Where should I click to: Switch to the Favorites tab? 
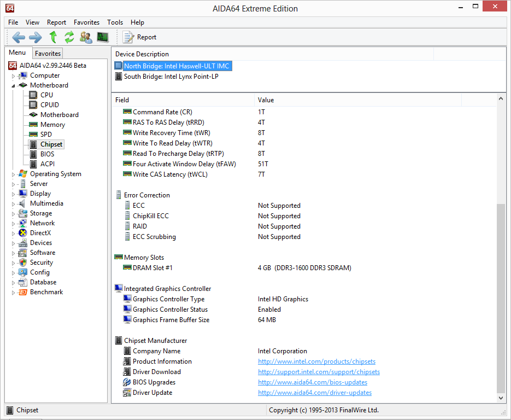click(x=48, y=54)
